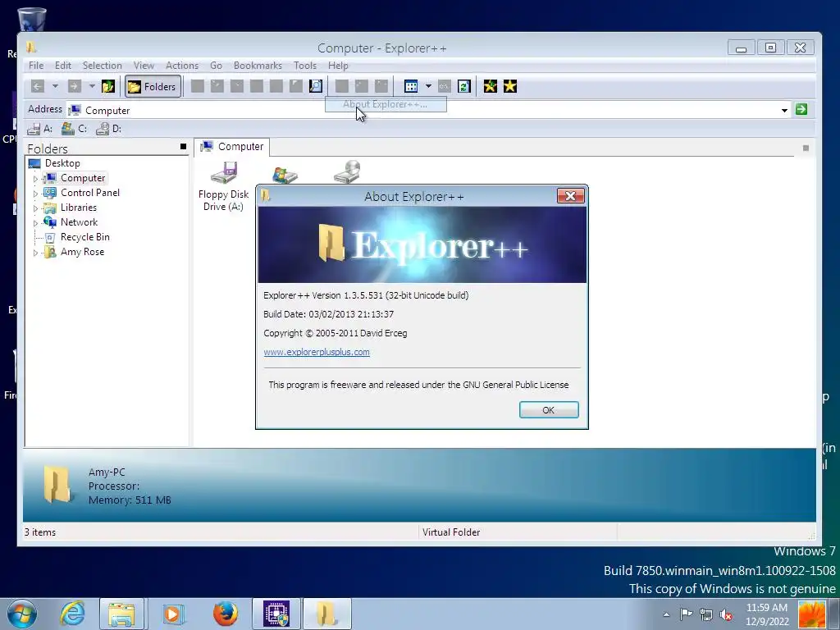This screenshot has height=630, width=840.
Task: Close the Folders pane with square button
Action: [183, 146]
